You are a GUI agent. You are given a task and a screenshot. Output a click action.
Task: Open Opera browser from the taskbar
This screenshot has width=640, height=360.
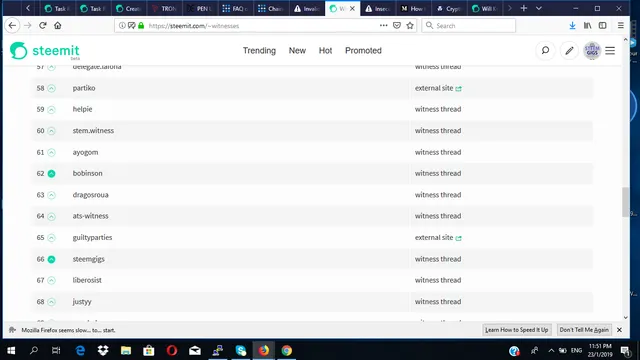172,351
